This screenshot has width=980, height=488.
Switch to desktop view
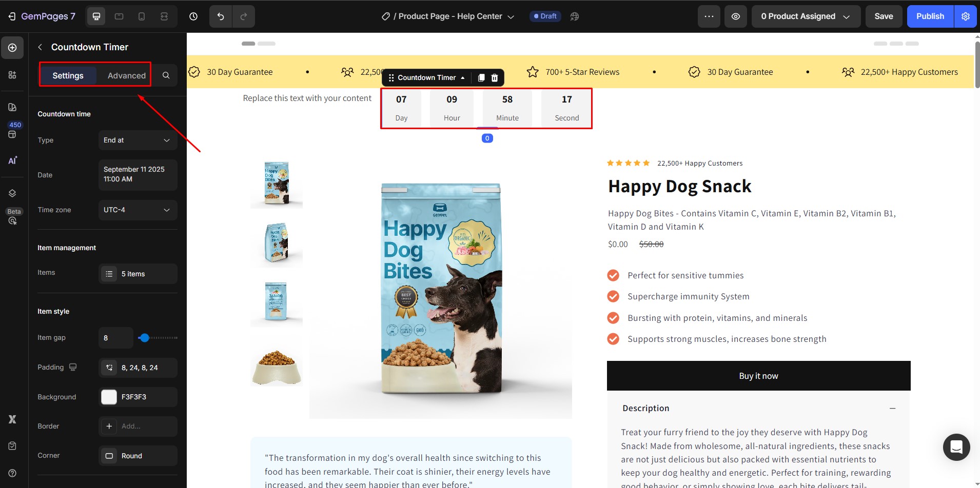(x=96, y=16)
